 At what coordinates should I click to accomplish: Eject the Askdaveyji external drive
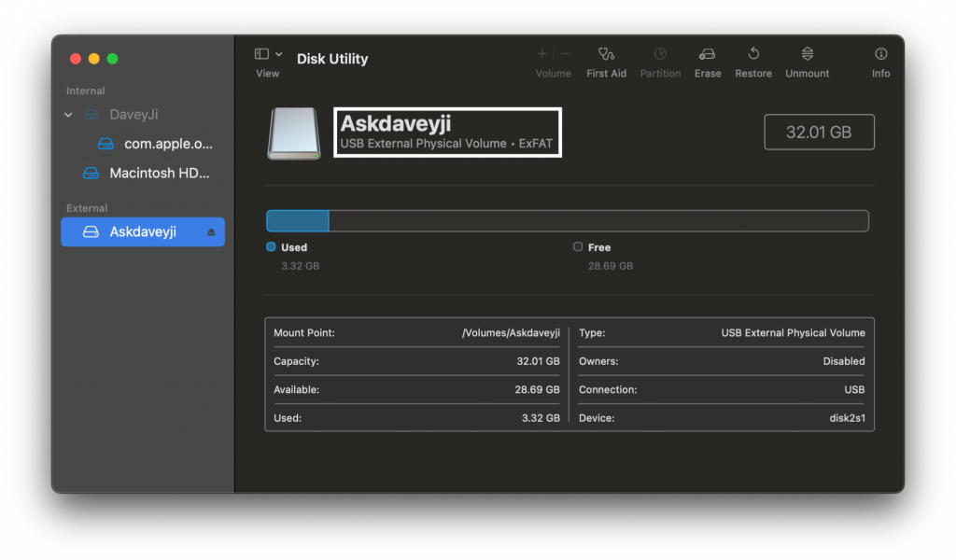211,232
